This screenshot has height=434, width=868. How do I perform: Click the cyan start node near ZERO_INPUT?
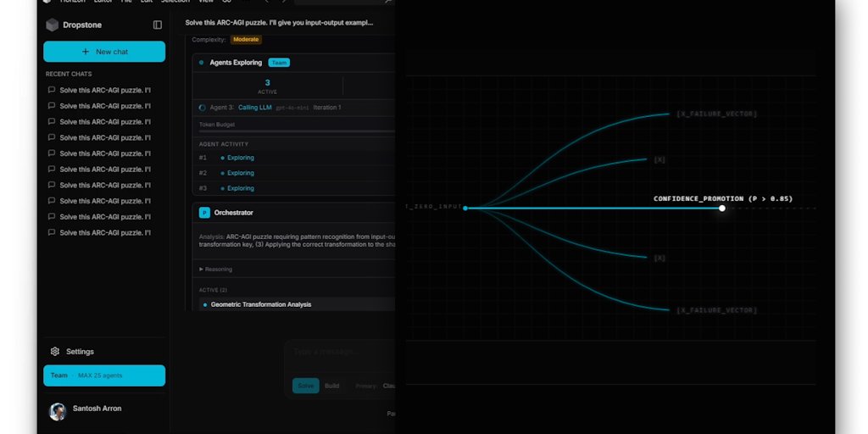pyautogui.click(x=465, y=209)
